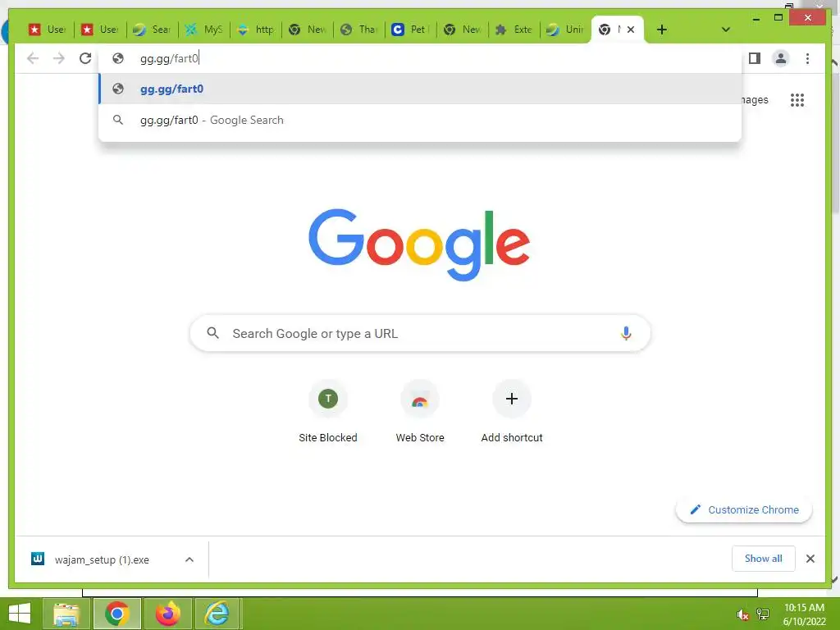The image size is (840, 630).
Task: Launch Firefox from the taskbar
Action: [167, 614]
